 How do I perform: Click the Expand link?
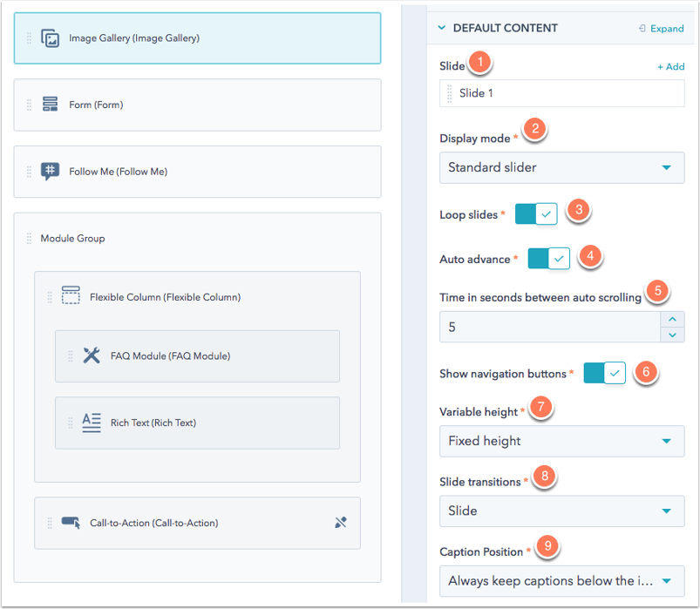(x=667, y=29)
